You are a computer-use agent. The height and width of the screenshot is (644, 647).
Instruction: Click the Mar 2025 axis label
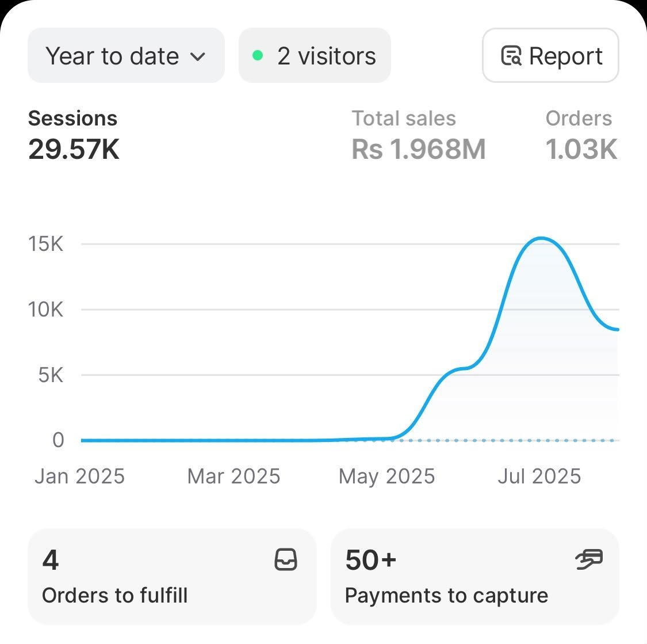pyautogui.click(x=233, y=477)
